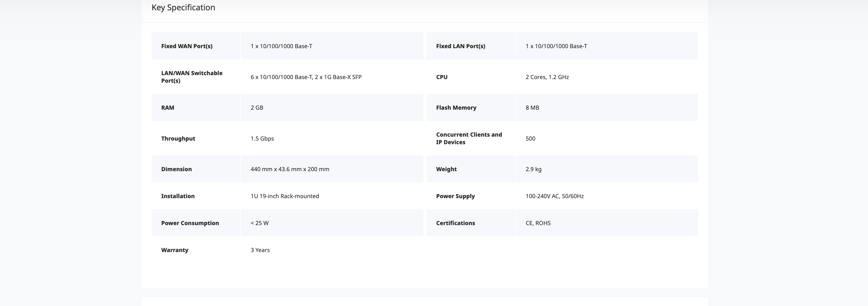Click the '6 x 10/100/1000 Base-T, 2 x 1G Base-X SFP' value
Viewport: 868px width, 306px height.
[306, 77]
